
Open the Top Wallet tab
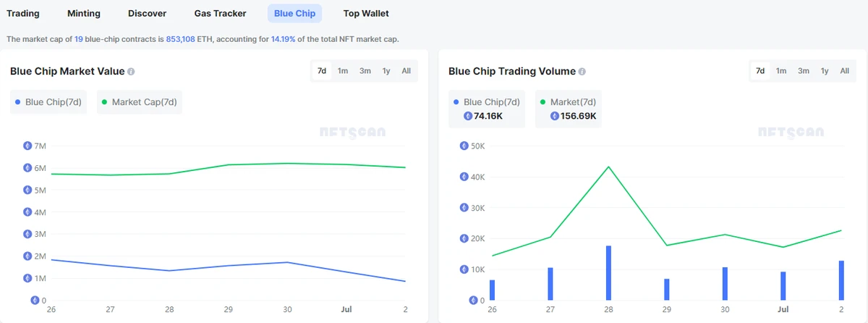(x=366, y=14)
